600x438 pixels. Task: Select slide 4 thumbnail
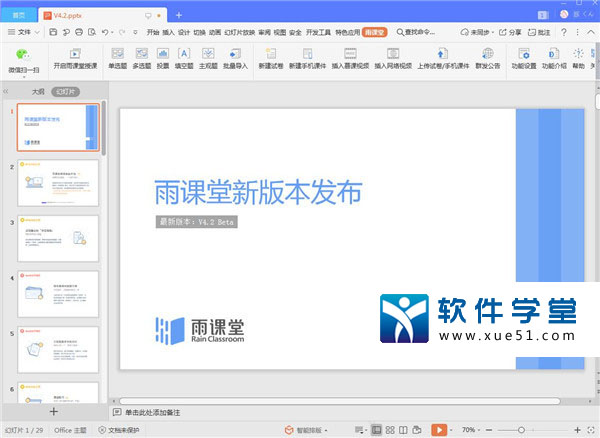pos(58,294)
